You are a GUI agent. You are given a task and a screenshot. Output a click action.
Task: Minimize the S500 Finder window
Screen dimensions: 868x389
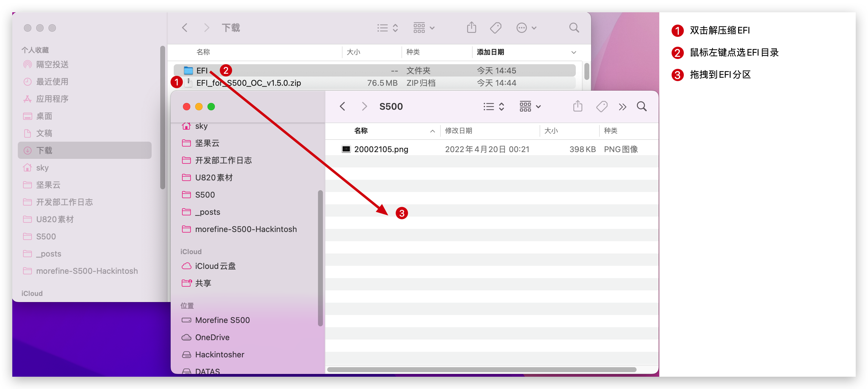(199, 107)
